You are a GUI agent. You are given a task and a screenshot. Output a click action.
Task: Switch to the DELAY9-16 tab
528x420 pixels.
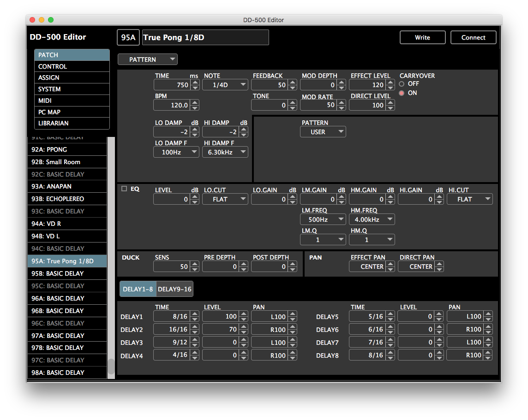click(175, 289)
